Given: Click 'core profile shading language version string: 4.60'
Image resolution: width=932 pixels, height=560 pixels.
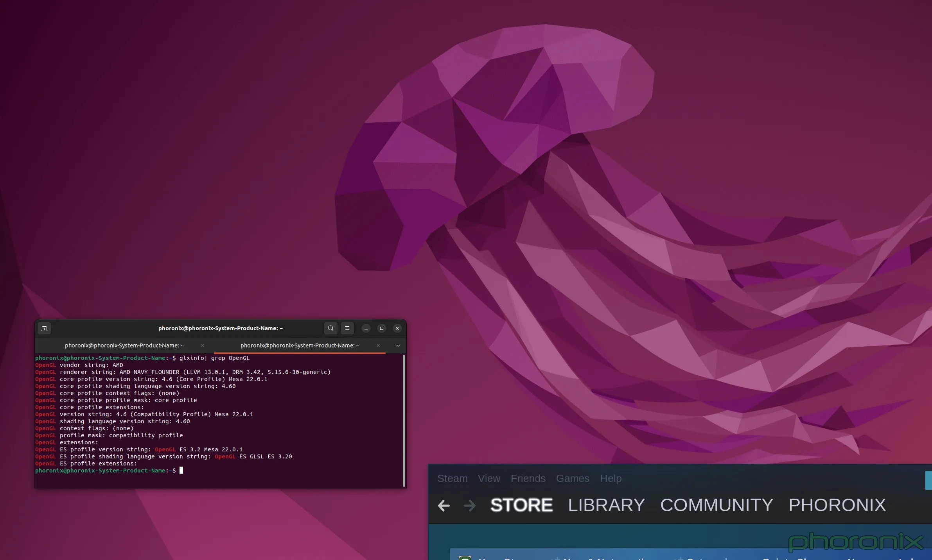Looking at the screenshot, I should point(135,386).
